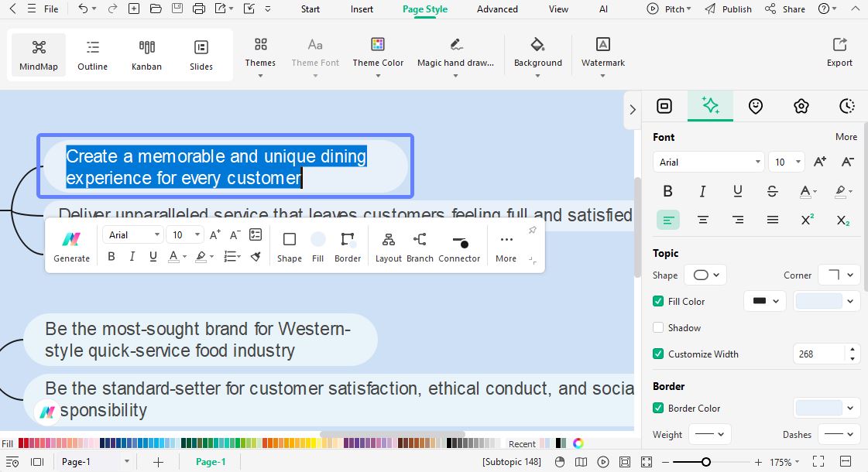Viewport: 868px width, 472px height.
Task: Click the Export icon
Action: (839, 52)
